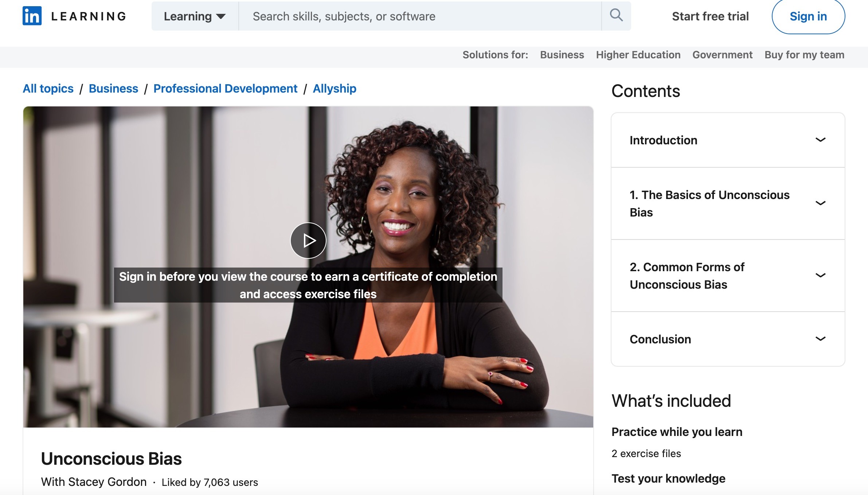Click the sign-in certificate overlay message
The image size is (868, 495).
pyautogui.click(x=308, y=285)
